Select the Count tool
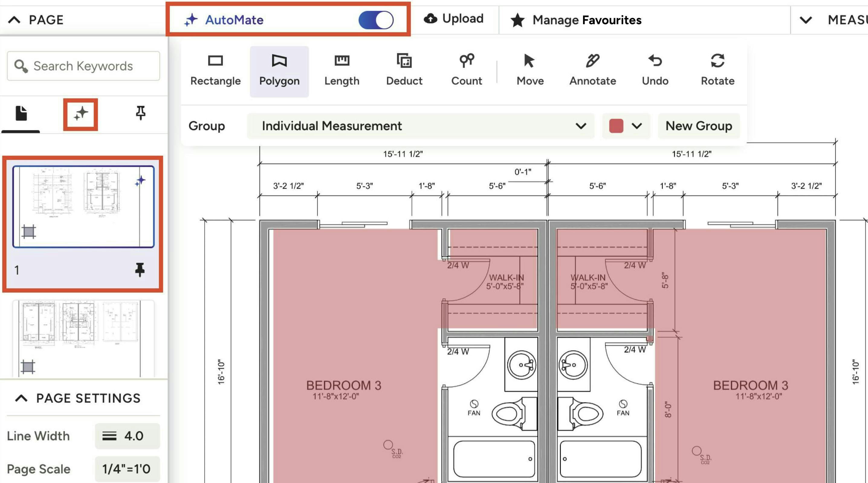The width and height of the screenshot is (868, 483). pyautogui.click(x=466, y=71)
